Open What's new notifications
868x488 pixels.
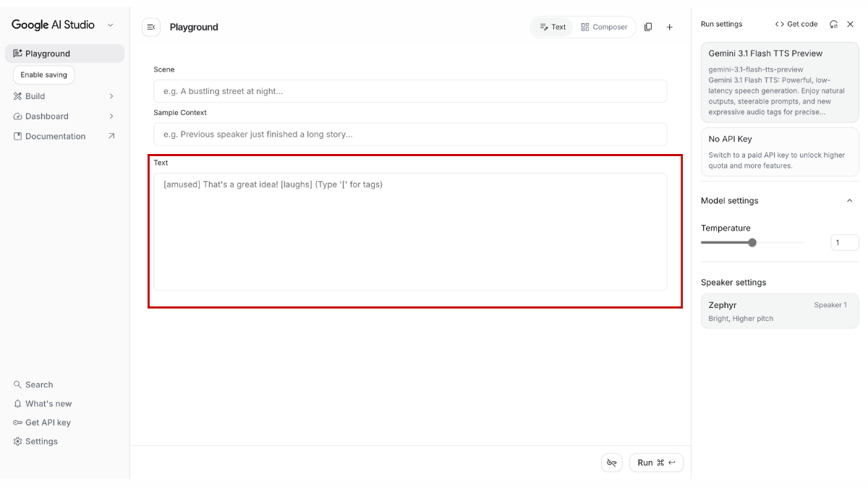pyautogui.click(x=48, y=403)
